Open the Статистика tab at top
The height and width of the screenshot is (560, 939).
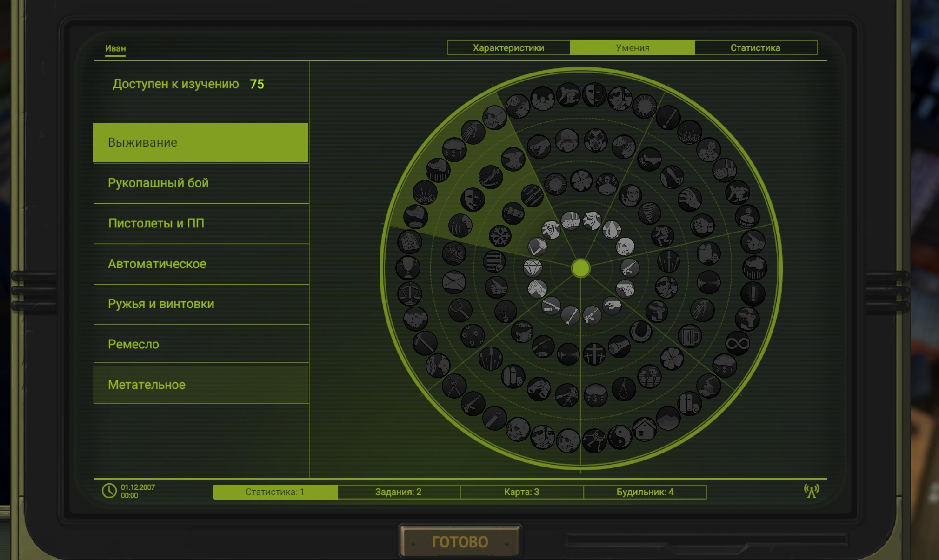coord(755,48)
